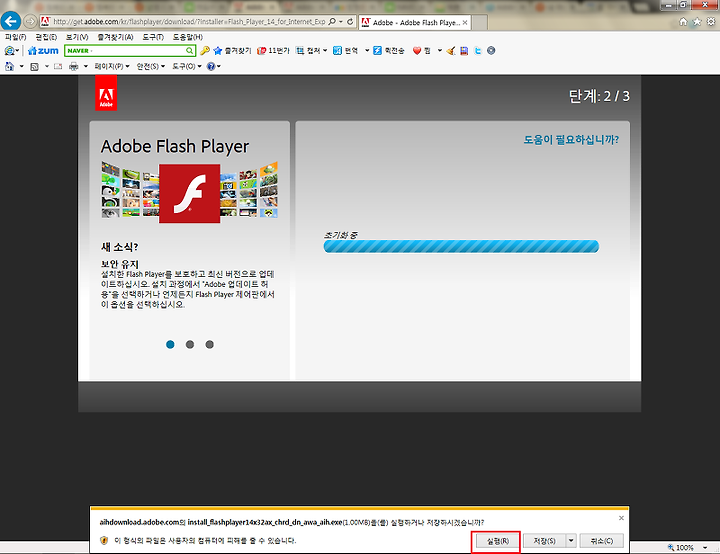Expand the 번역 dropdown arrow
The image size is (720, 554).
click(367, 51)
